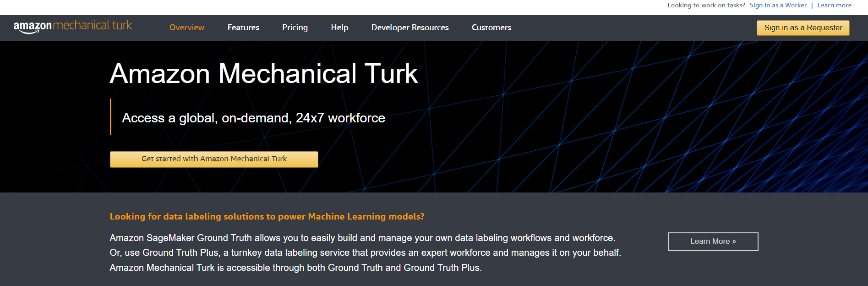The height and width of the screenshot is (286, 868).
Task: Follow the Sign in as a Worker link
Action: tap(778, 5)
